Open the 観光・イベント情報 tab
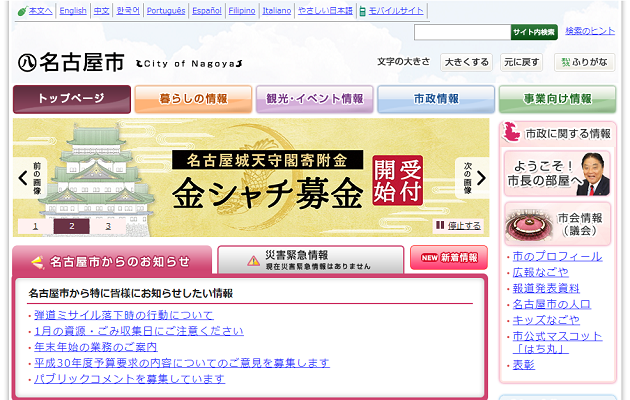The height and width of the screenshot is (400, 630). point(315,99)
